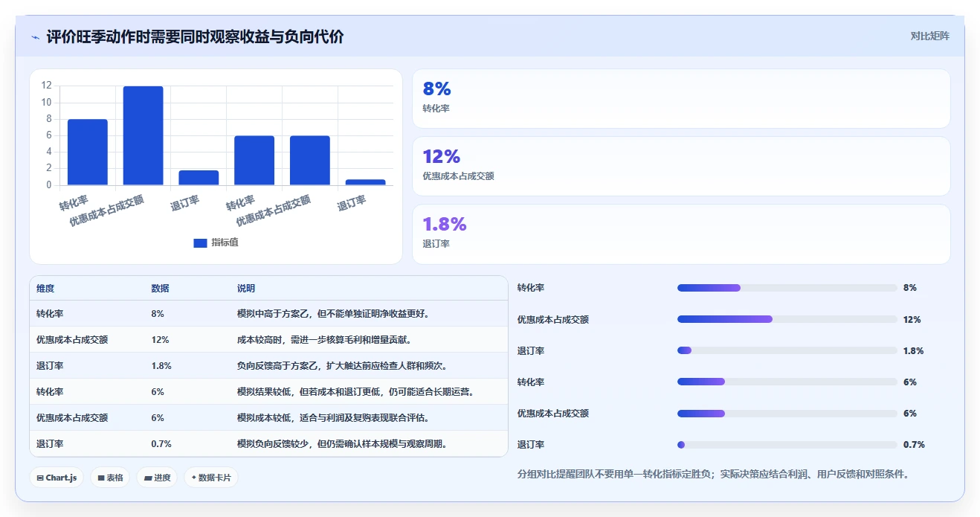
Task: Click the footer note starting with 分组对比提醒团队
Action: click(713, 474)
